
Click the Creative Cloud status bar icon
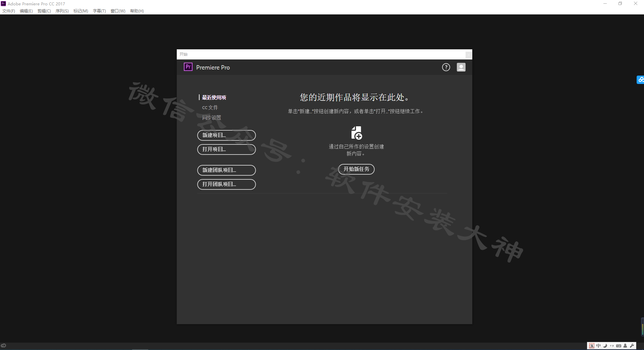pyautogui.click(x=3, y=345)
